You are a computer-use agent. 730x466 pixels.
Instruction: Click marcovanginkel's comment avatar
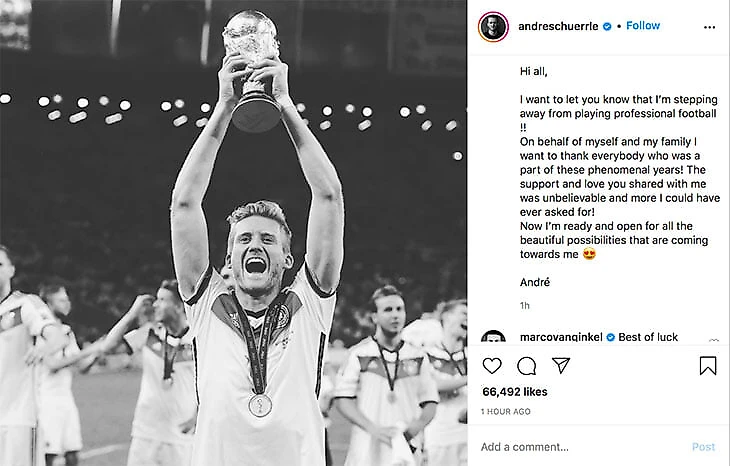pyautogui.click(x=493, y=339)
